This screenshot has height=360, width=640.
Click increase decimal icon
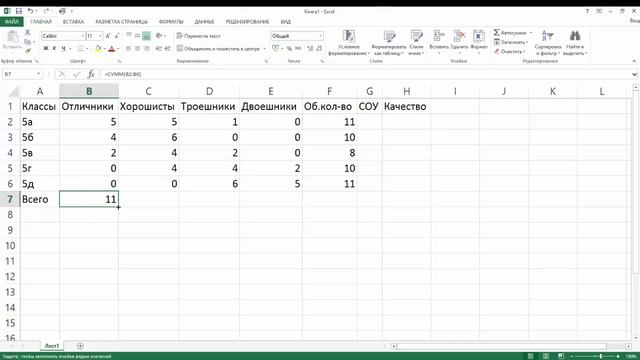point(310,49)
